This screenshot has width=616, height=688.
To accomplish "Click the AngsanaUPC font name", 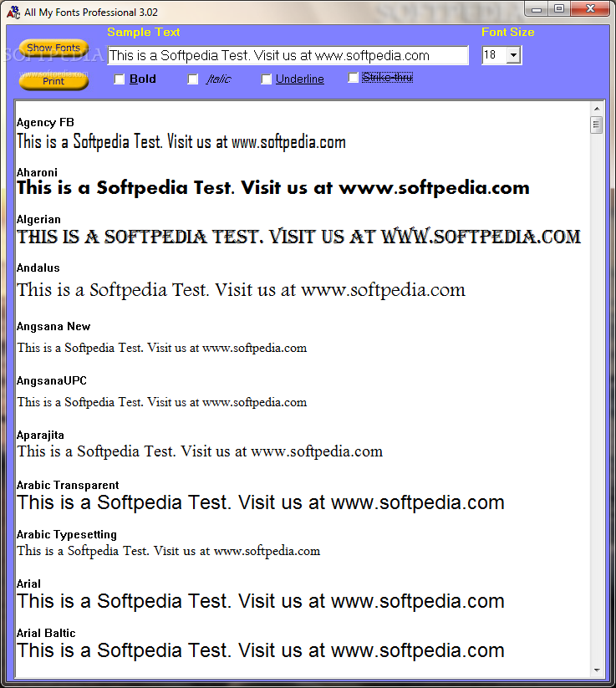I will pos(52,380).
